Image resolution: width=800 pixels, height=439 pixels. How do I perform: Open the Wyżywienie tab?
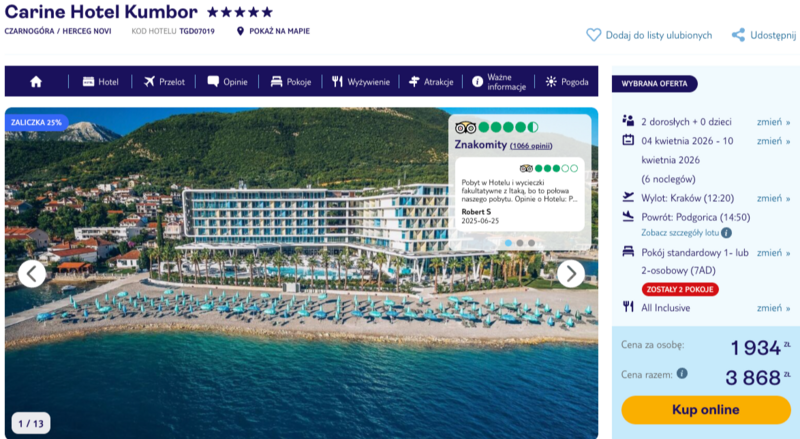pyautogui.click(x=361, y=82)
